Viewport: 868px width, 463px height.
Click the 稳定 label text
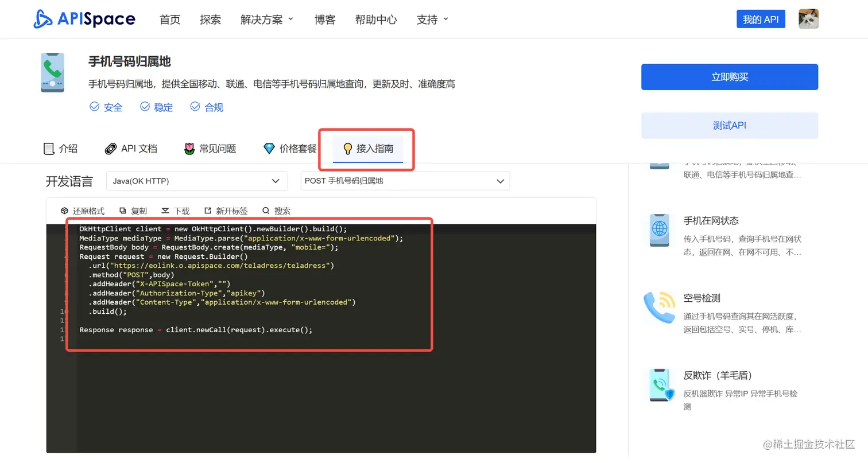pyautogui.click(x=164, y=107)
